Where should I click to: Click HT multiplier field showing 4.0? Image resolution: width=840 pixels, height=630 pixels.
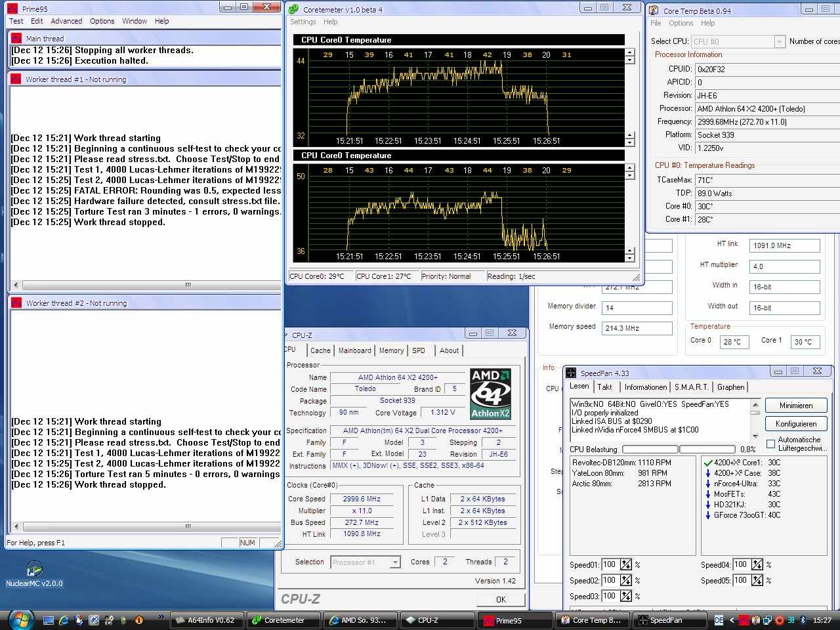click(786, 266)
